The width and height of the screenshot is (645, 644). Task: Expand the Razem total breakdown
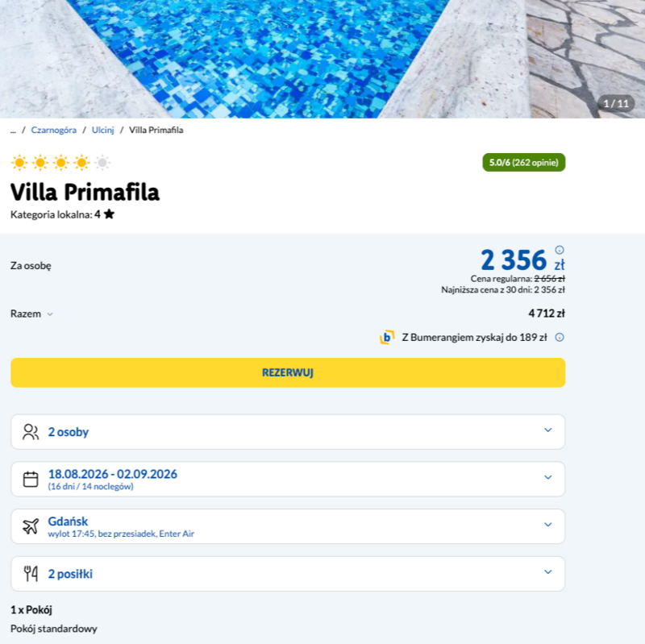tap(31, 314)
